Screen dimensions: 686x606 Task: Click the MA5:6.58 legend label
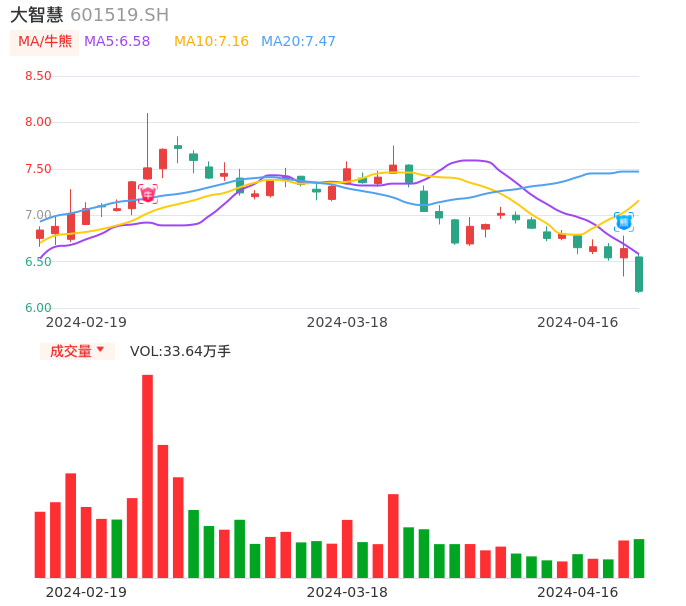point(117,42)
